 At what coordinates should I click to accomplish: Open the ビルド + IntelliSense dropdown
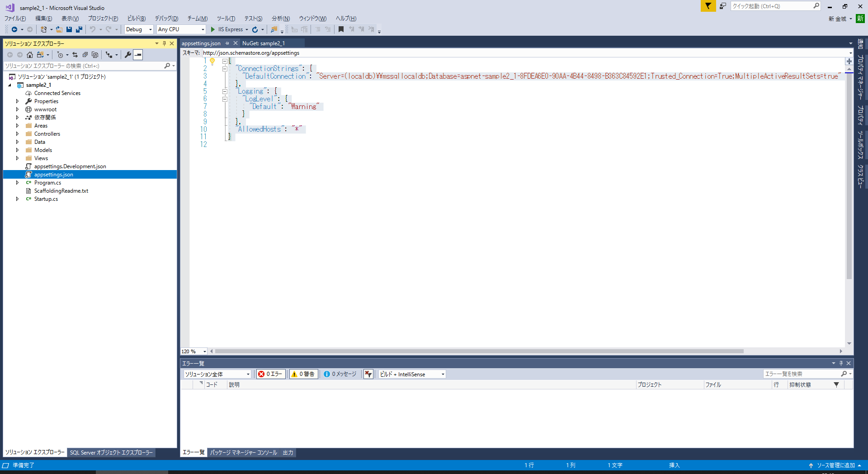click(x=412, y=374)
